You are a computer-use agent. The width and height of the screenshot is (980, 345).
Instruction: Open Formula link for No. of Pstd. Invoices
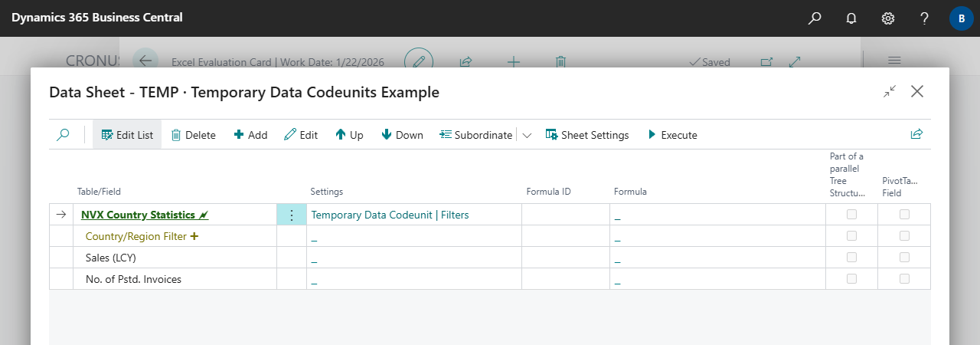point(617,281)
